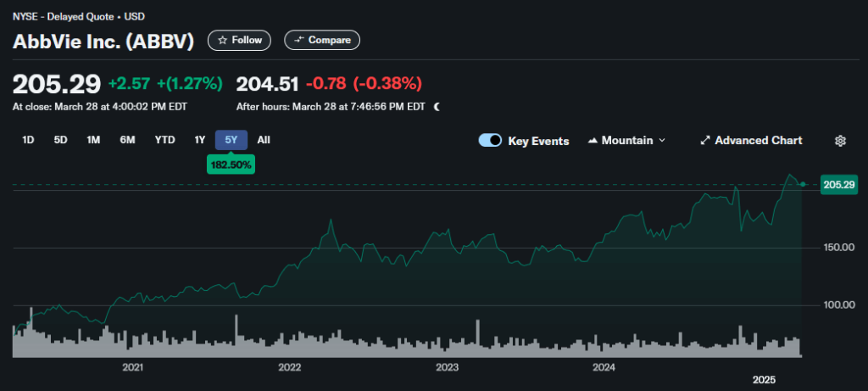Click the 2023 axis label
Screen dimensions: 868x391
point(447,367)
